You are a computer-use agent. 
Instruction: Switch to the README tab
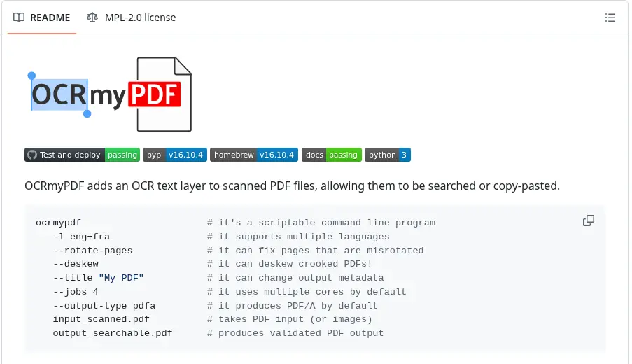42,17
